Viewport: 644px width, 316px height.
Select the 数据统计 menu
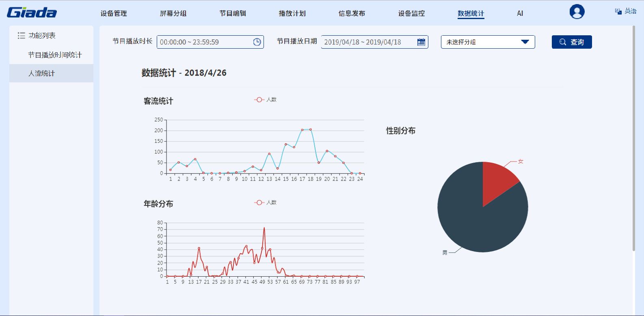pyautogui.click(x=471, y=13)
